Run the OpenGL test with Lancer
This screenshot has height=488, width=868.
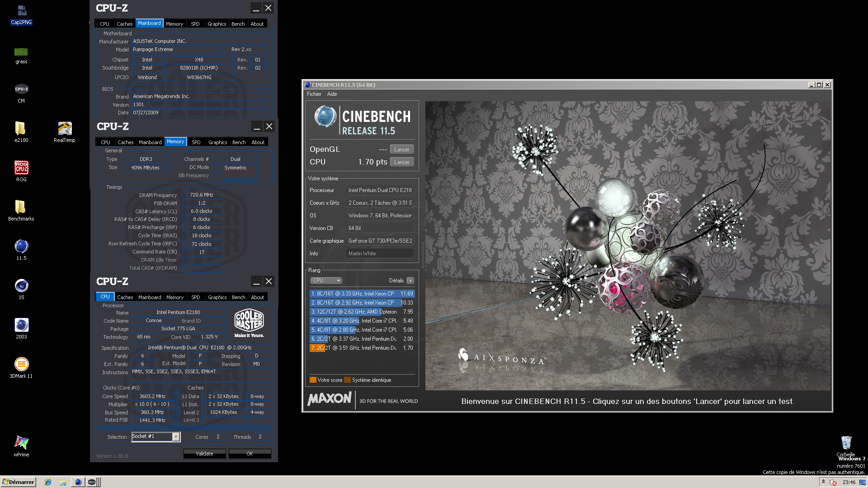click(401, 150)
